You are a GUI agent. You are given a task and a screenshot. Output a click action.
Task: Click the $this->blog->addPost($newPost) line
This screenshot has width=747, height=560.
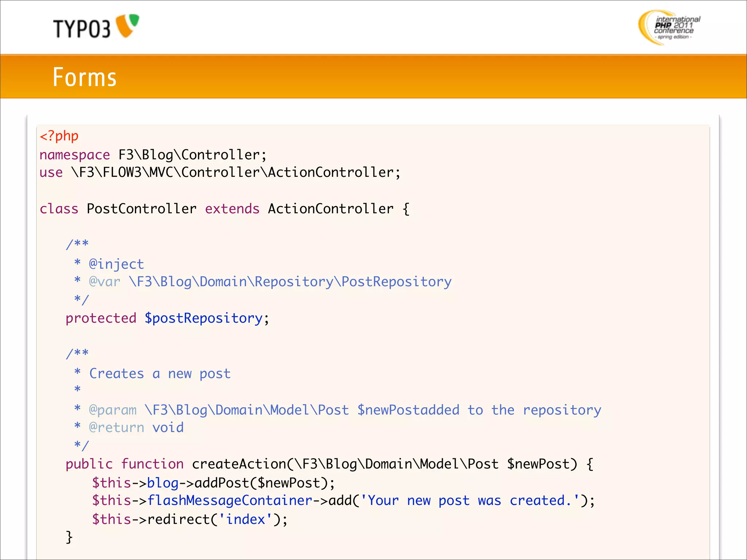(x=213, y=483)
